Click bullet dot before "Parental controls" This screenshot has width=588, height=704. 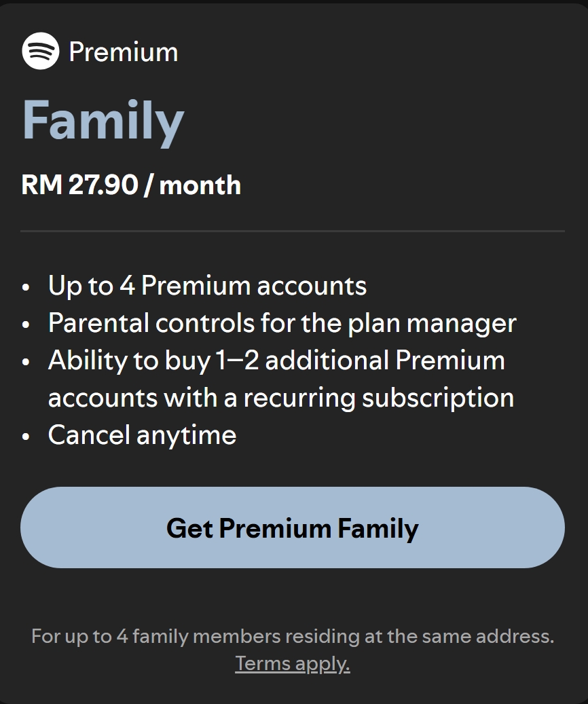point(26,325)
